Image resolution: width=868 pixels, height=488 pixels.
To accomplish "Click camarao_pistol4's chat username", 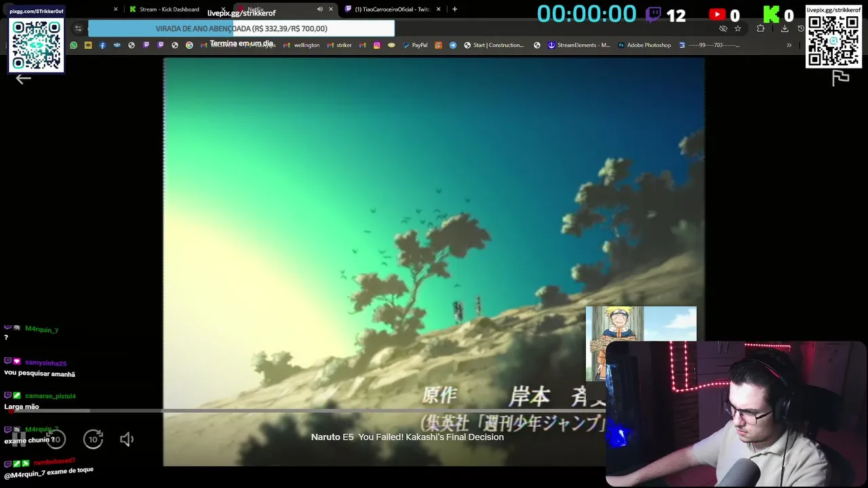I will (50, 396).
